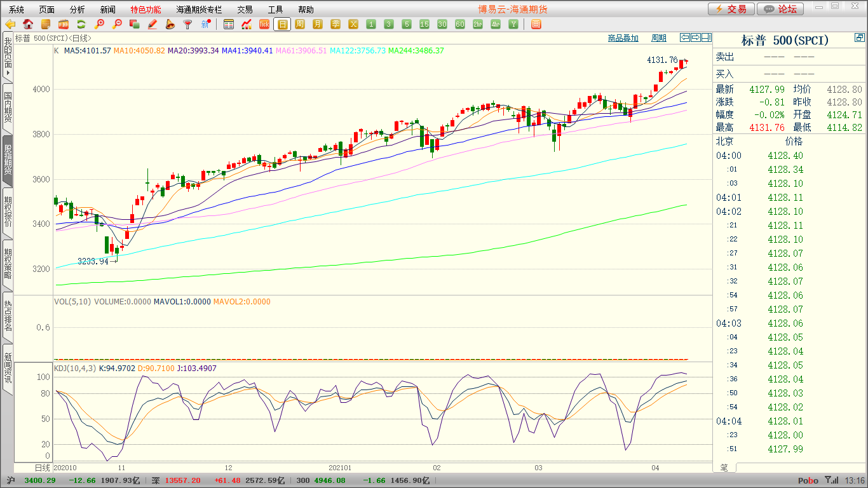Toggle the side panel layout icon
Viewport: 868px width, 488px height.
707,37
